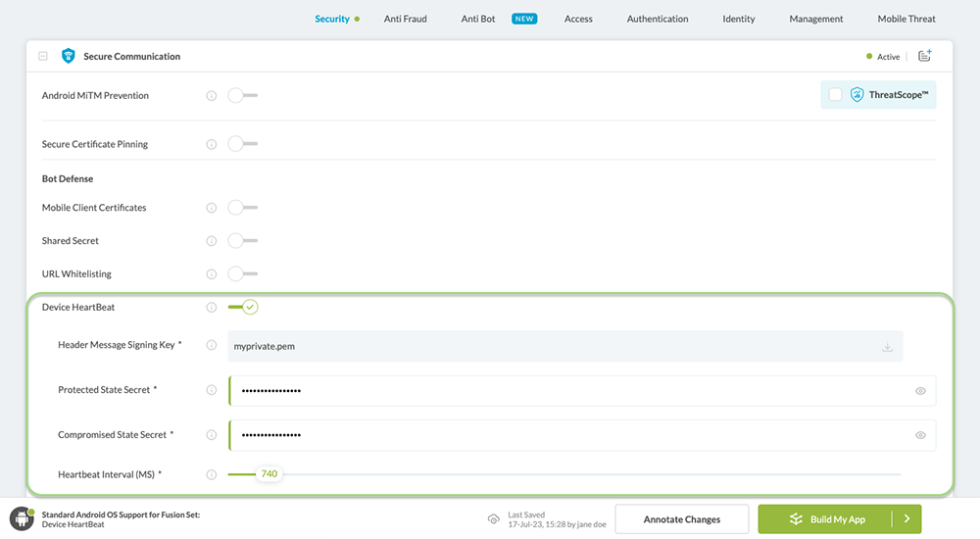Click the Android robot icon in footer
Viewport: 980px width, 539px height.
[22, 519]
